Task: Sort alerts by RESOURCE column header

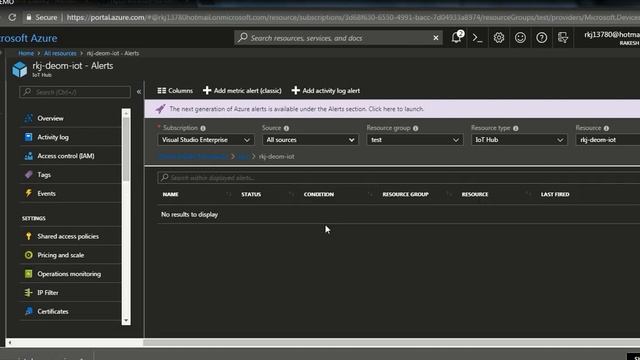Action: pos(475,194)
